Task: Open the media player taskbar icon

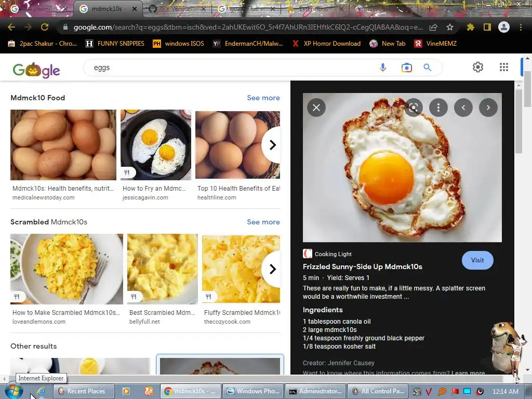Action: coord(126,391)
